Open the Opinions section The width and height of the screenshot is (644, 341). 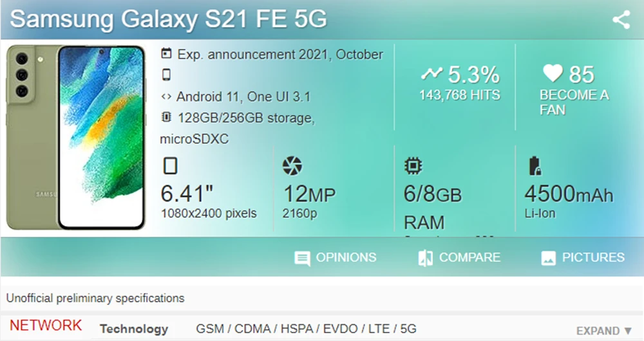pyautogui.click(x=336, y=257)
